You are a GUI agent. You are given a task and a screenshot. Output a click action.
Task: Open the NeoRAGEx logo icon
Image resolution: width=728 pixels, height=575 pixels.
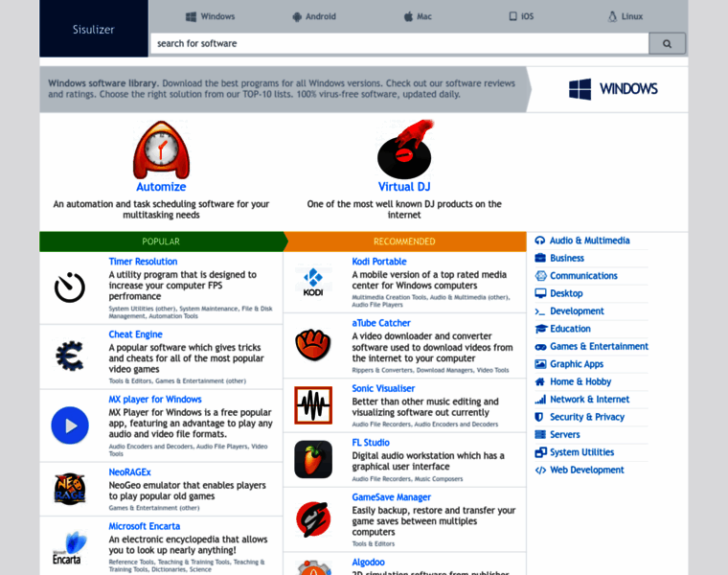click(x=70, y=489)
